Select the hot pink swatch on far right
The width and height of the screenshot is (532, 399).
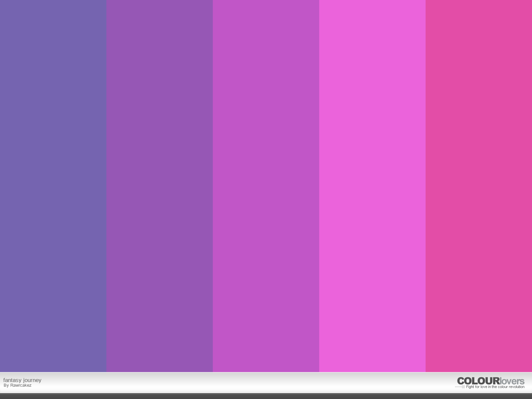pyautogui.click(x=479, y=186)
